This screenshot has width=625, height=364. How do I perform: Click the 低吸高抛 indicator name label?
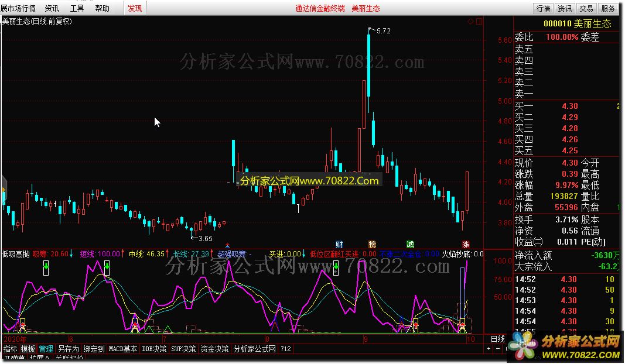pos(16,253)
